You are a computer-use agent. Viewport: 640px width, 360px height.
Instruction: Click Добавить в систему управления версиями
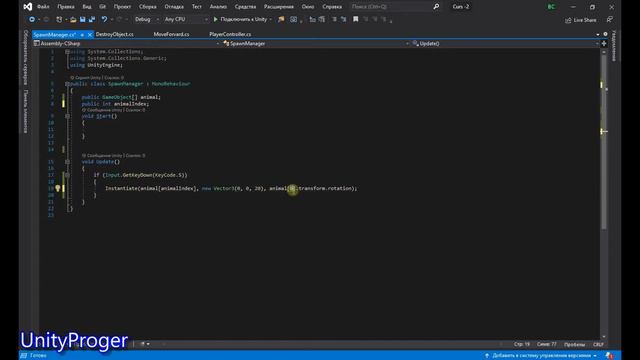[x=541, y=356]
